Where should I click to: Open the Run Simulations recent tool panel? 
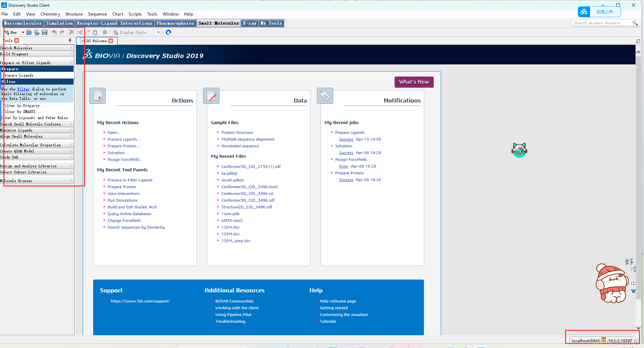(x=123, y=200)
